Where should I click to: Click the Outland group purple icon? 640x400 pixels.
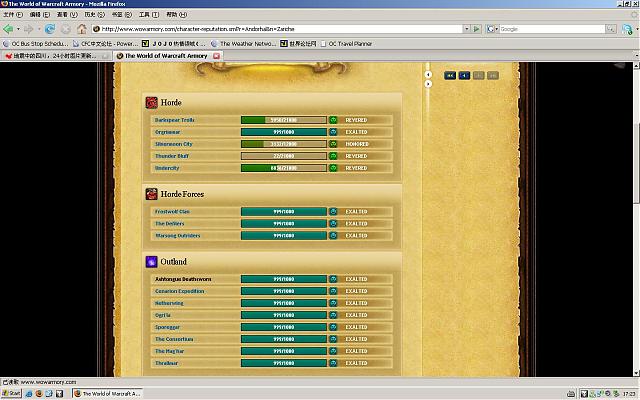pos(151,262)
